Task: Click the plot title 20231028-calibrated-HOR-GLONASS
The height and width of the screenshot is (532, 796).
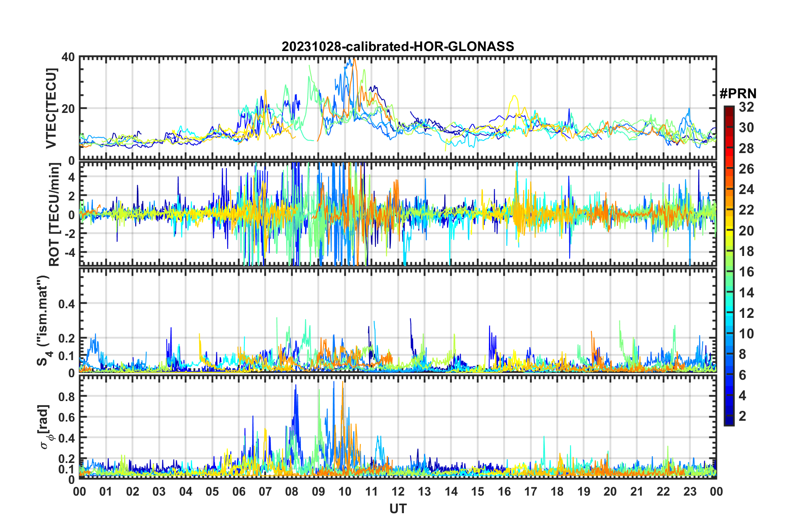Action: pyautogui.click(x=398, y=46)
